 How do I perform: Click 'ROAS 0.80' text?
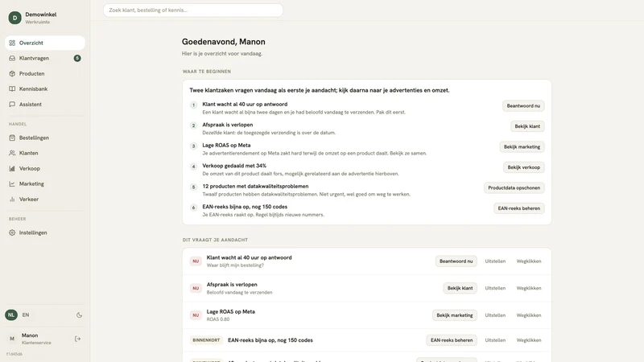[217, 319]
